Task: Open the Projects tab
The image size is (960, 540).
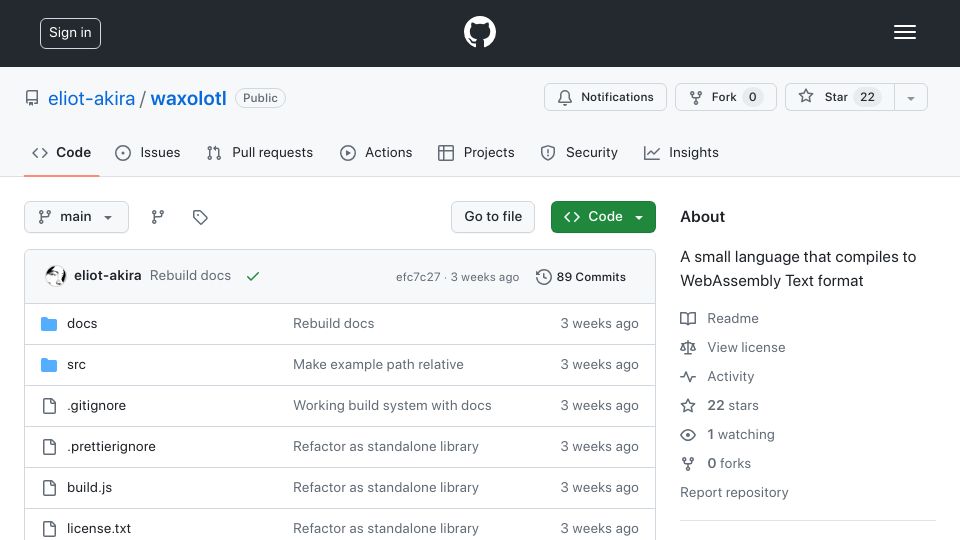Action: point(476,152)
